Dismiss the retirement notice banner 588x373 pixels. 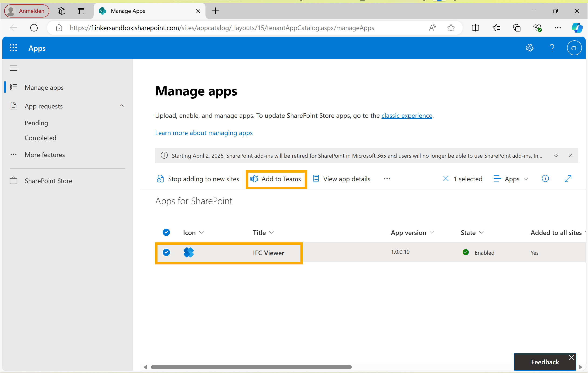571,155
